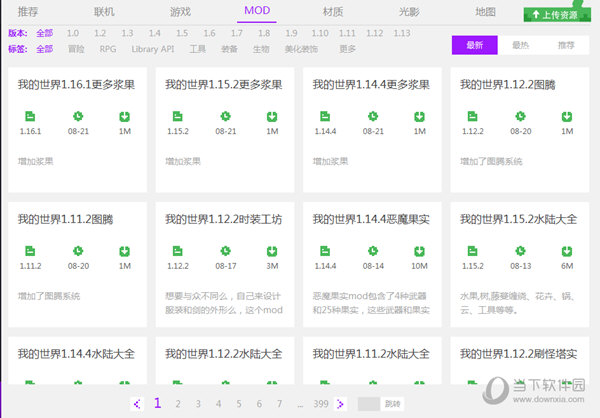Click the date clock icon on 1.14.4恶魔果实 card
The height and width of the screenshot is (418, 600).
click(373, 251)
